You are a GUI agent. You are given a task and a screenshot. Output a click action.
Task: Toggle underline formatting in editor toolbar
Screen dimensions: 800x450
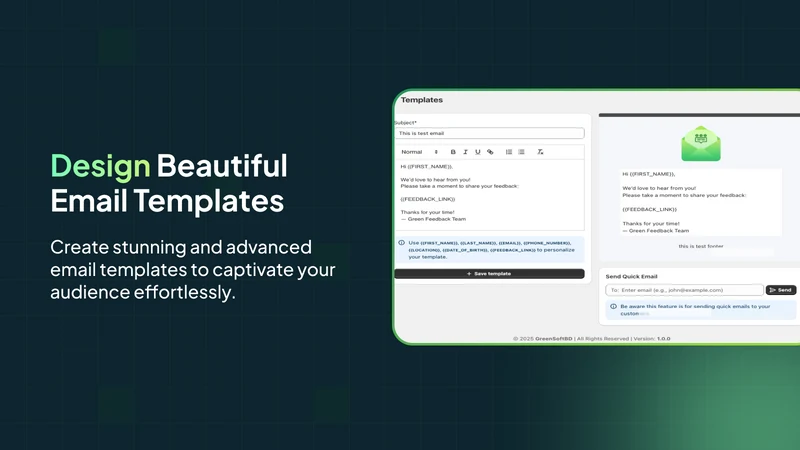(x=478, y=152)
